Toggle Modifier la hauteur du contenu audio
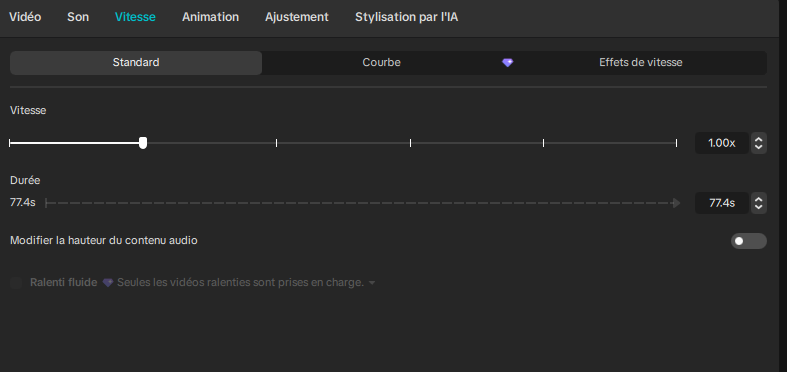The height and width of the screenshot is (372, 787). point(748,241)
